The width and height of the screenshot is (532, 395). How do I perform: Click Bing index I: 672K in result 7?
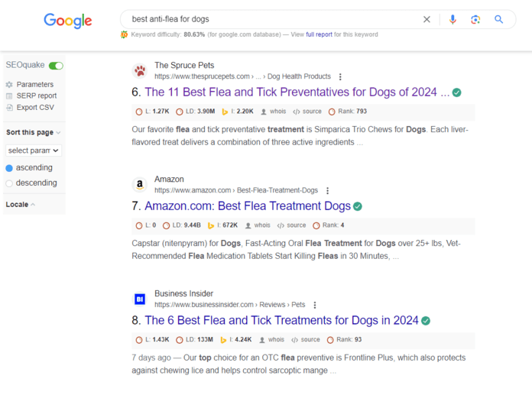(222, 225)
